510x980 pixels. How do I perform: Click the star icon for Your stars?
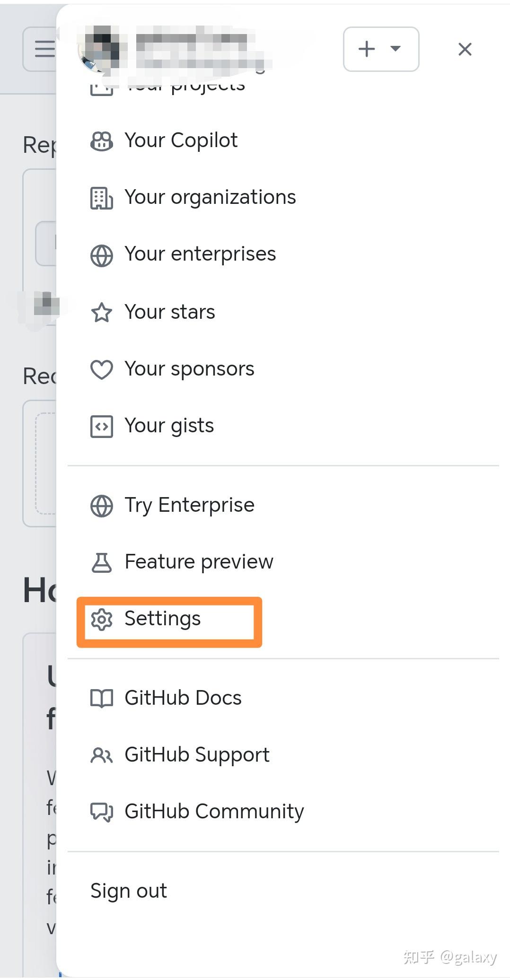point(101,313)
